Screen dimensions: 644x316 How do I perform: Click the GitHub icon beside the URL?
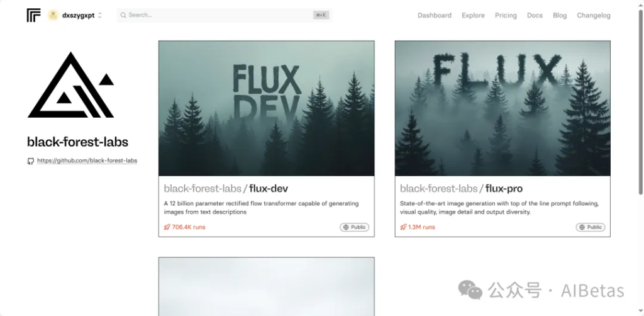[30, 161]
